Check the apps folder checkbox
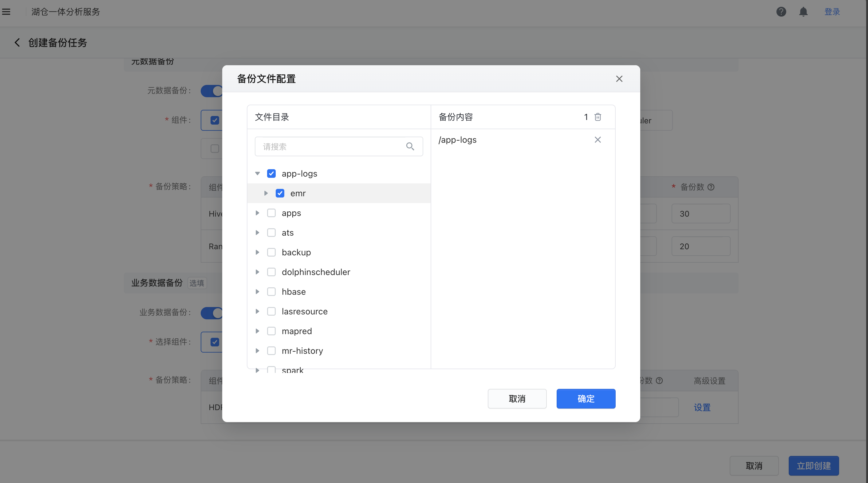Screen dimensions: 868x483 click(271, 213)
